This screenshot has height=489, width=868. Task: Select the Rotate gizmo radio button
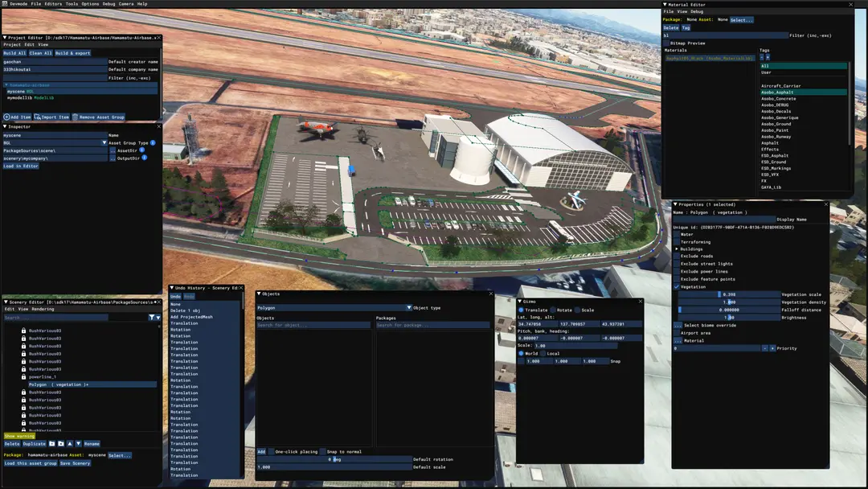point(552,310)
